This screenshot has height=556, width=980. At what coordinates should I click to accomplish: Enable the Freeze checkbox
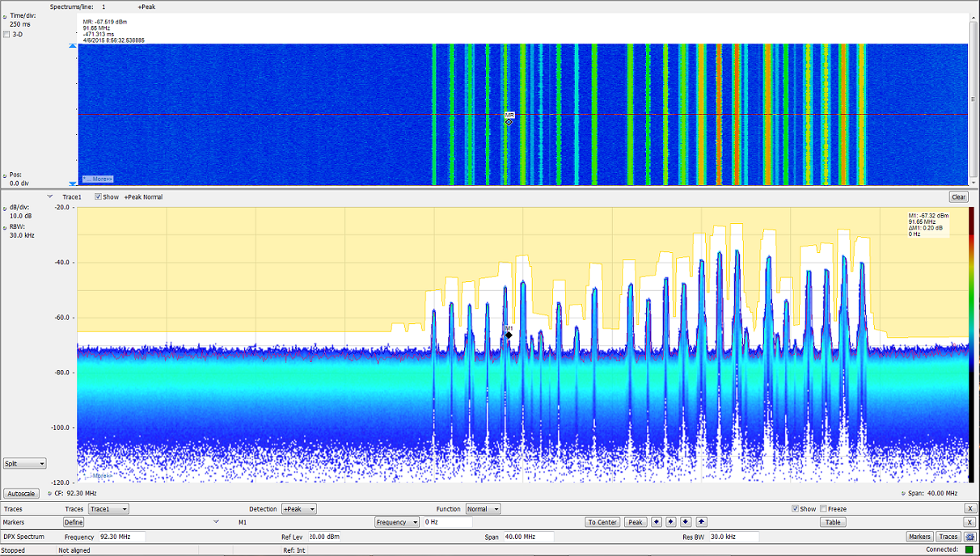point(823,509)
